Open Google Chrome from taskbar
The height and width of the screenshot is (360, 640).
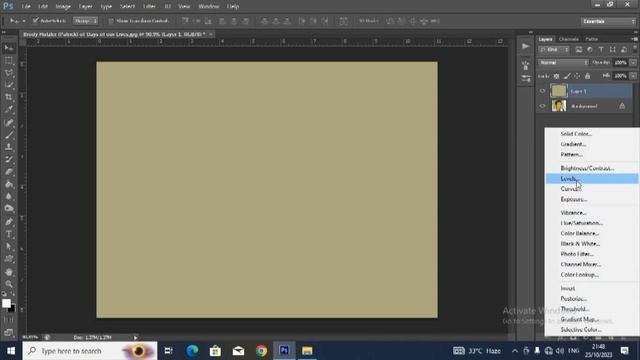[261, 351]
